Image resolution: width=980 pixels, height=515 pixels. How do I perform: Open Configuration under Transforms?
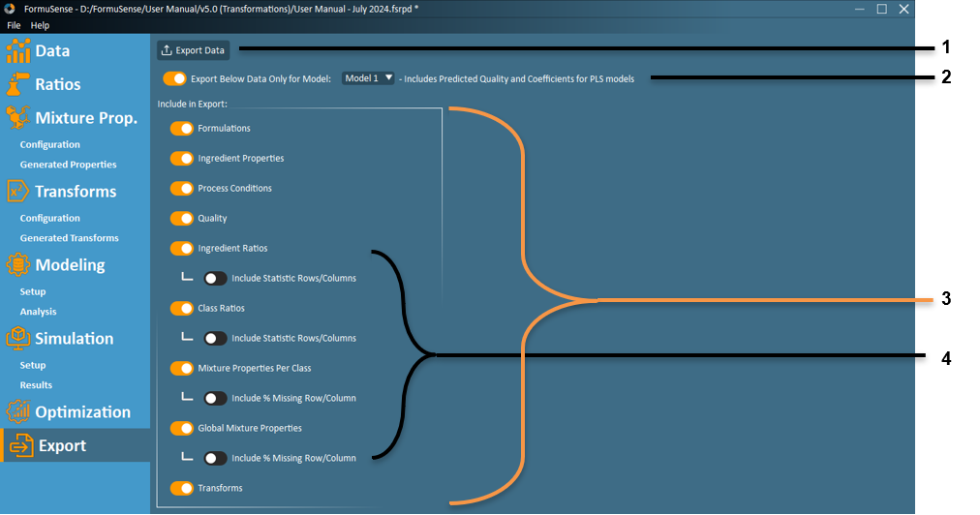pos(50,218)
